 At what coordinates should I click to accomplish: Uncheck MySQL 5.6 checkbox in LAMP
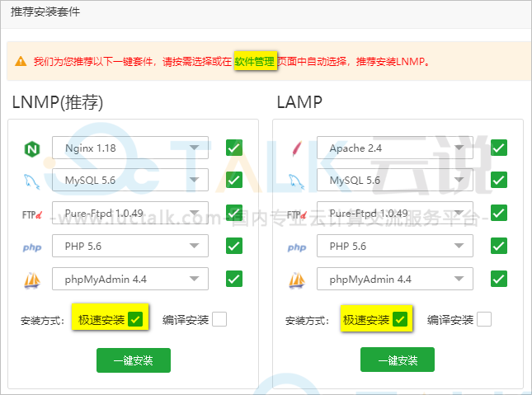tap(499, 180)
